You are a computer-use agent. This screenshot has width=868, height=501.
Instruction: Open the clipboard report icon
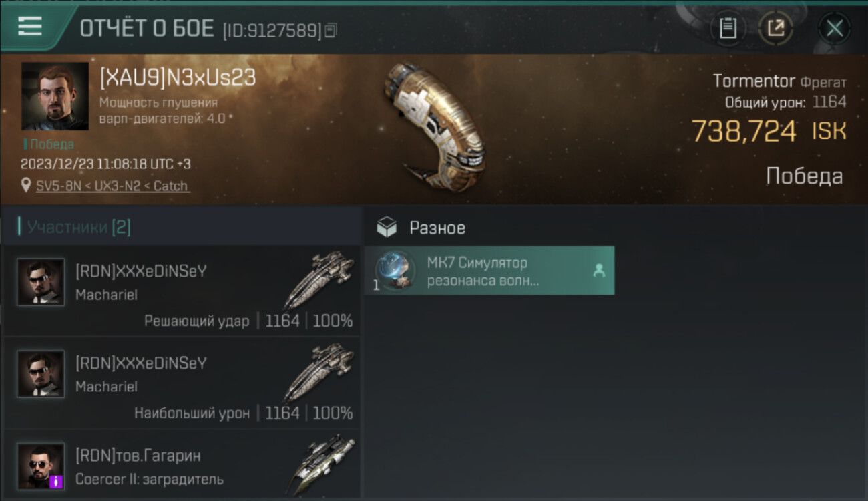pyautogui.click(x=728, y=28)
